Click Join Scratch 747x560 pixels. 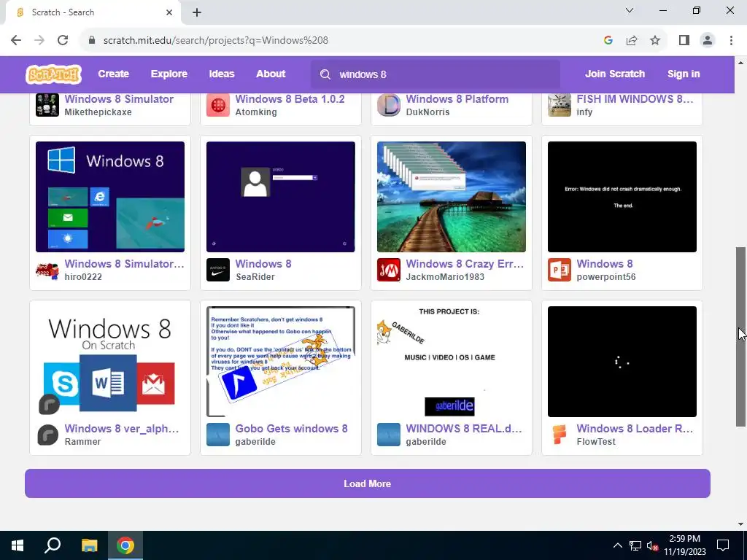point(614,74)
